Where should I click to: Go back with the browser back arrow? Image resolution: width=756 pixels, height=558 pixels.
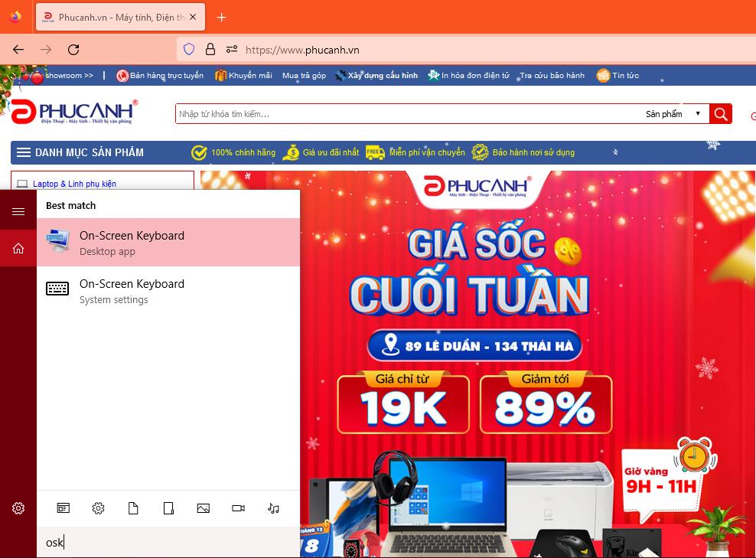[x=18, y=49]
